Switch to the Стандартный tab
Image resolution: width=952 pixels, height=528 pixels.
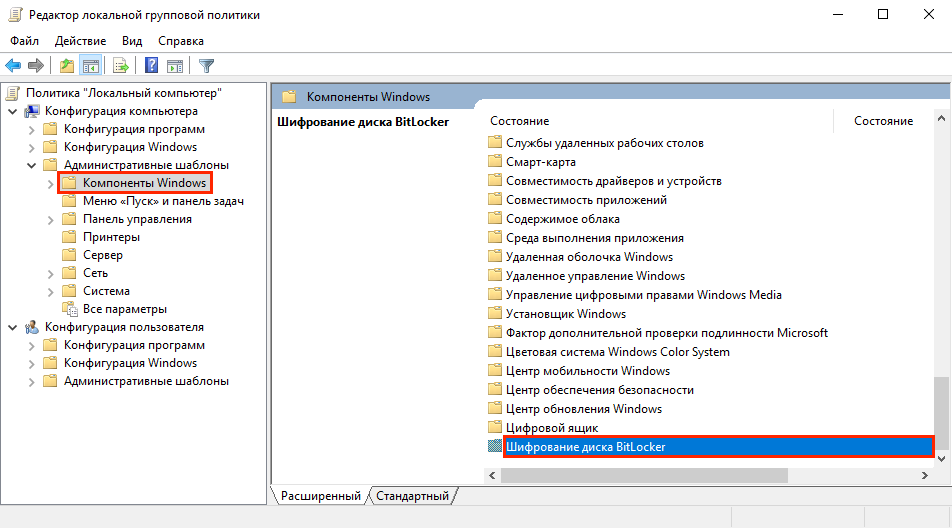412,496
